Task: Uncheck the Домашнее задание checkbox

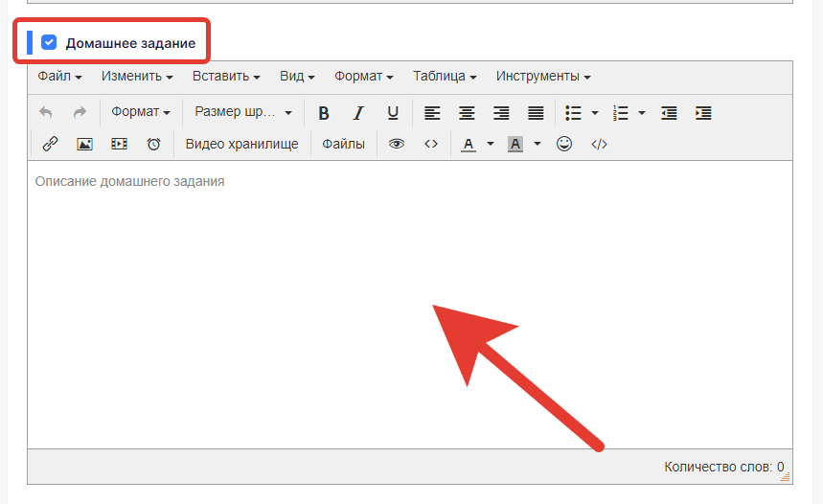Action: [49, 42]
